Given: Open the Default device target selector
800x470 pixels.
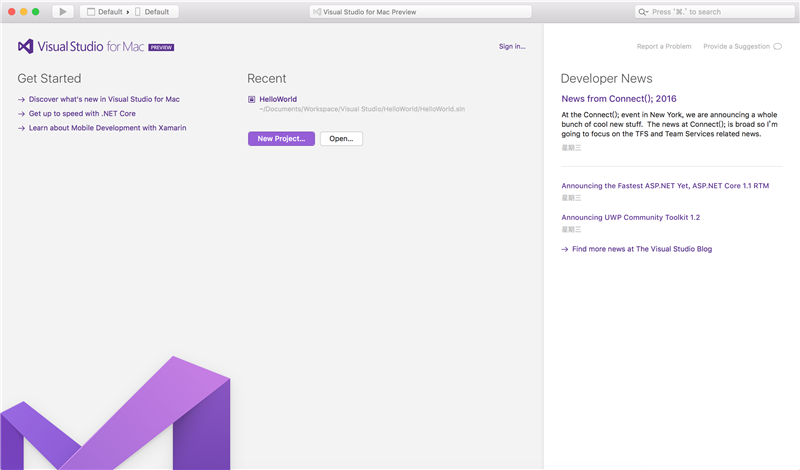Looking at the screenshot, I should tap(152, 12).
